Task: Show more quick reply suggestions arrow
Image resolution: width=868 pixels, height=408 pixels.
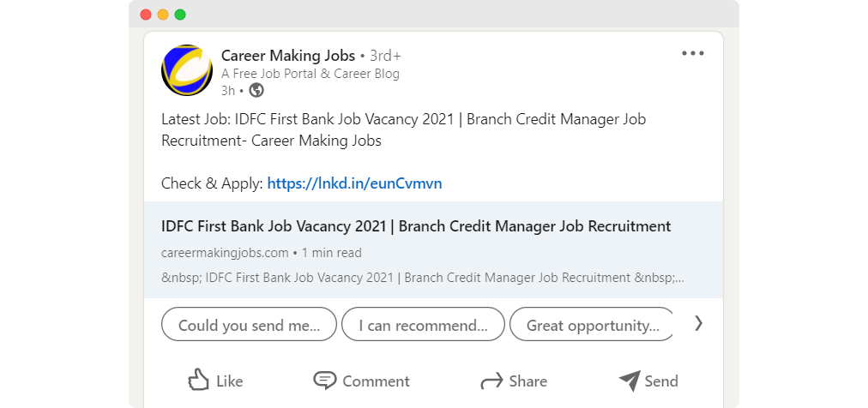Action: (699, 323)
